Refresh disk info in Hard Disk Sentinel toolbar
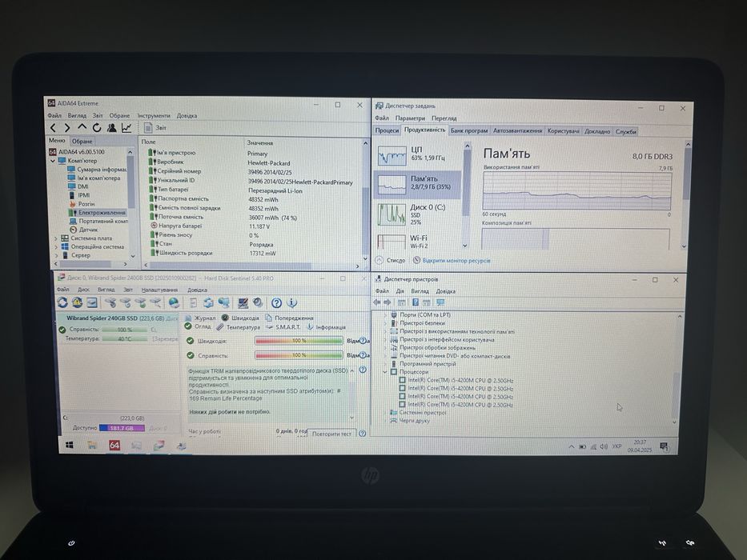Viewport: 747px width, 560px height. (62, 302)
